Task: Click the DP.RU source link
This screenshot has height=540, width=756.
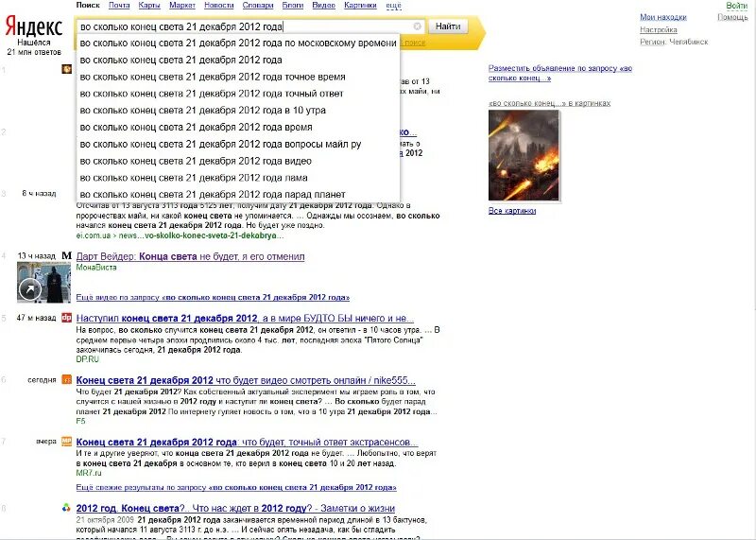Action: 87,359
